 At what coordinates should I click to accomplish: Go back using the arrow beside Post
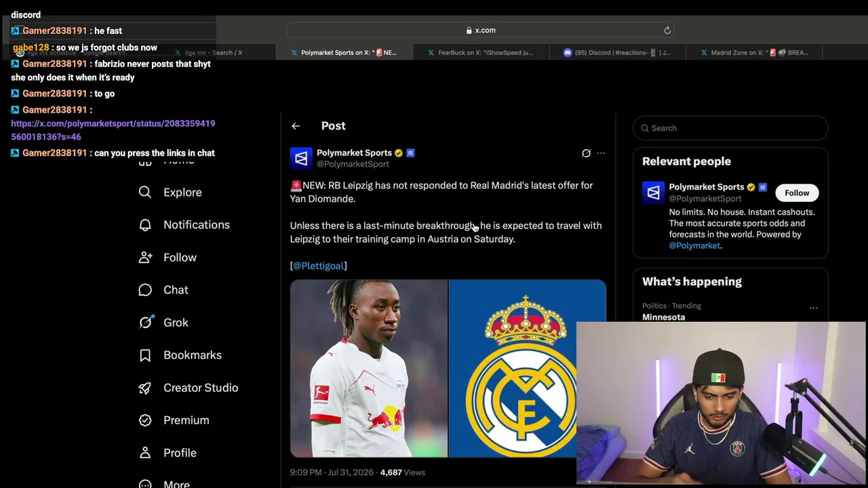296,126
